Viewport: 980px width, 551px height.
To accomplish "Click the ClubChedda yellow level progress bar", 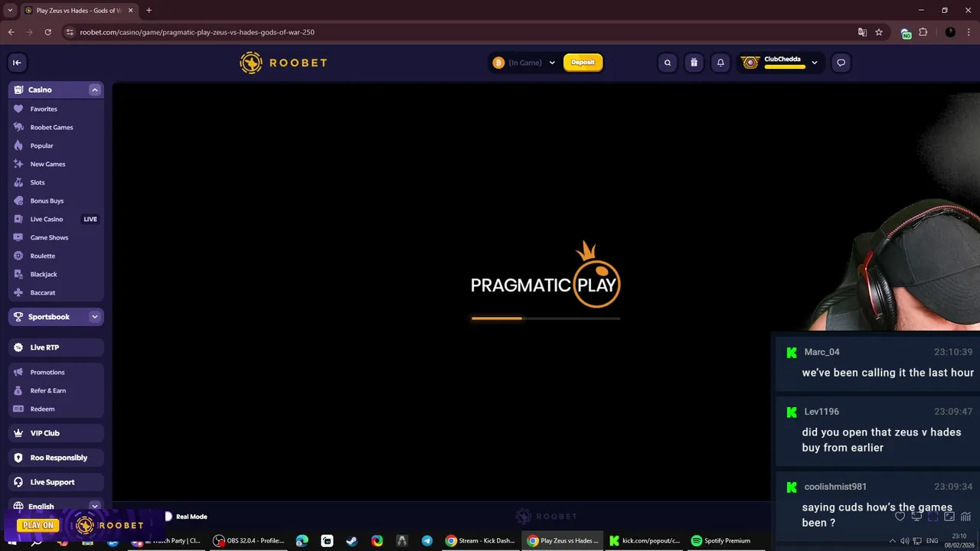I will (785, 67).
